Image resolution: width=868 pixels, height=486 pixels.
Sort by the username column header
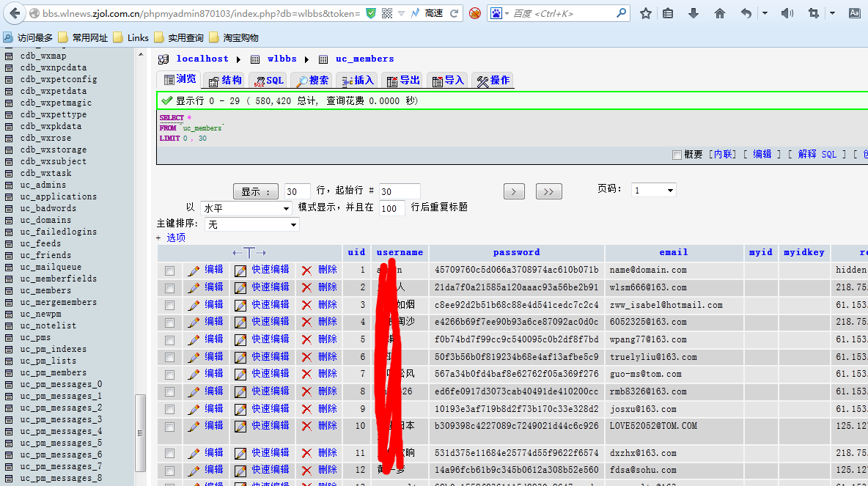pos(400,252)
